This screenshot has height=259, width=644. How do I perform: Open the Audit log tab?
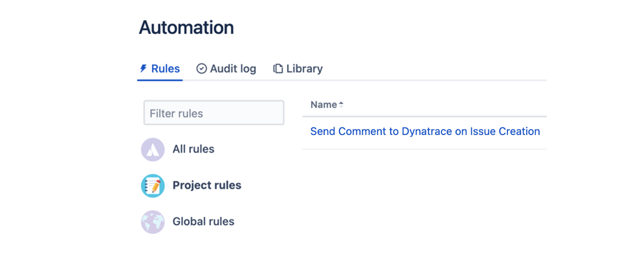233,68
